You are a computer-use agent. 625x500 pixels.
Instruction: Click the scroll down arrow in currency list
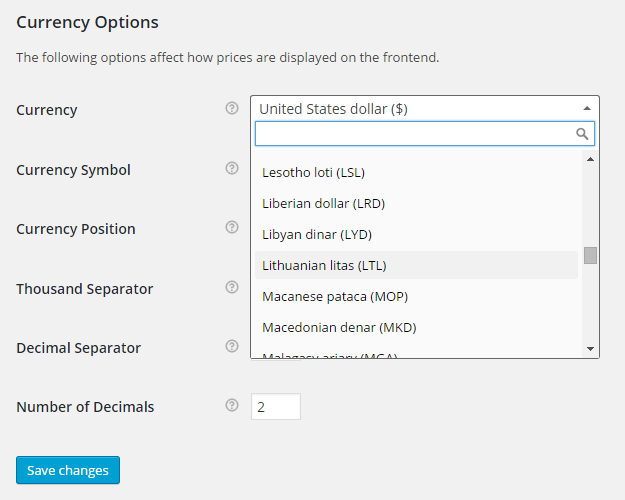point(590,348)
